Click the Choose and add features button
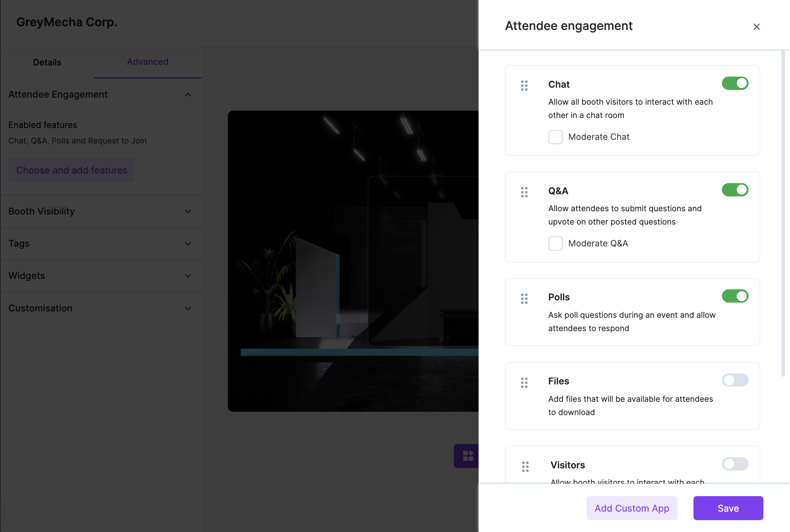Viewport: 790px width, 532px height. [71, 170]
